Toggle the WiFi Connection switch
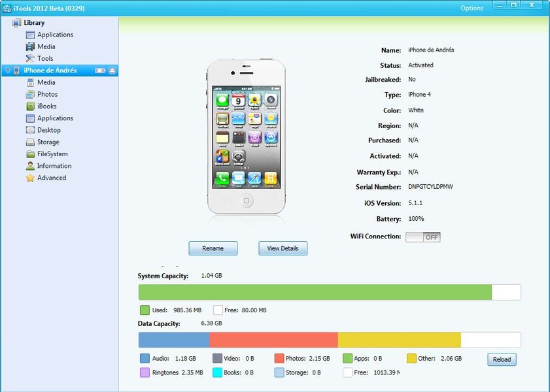550x392 pixels. tap(422, 237)
